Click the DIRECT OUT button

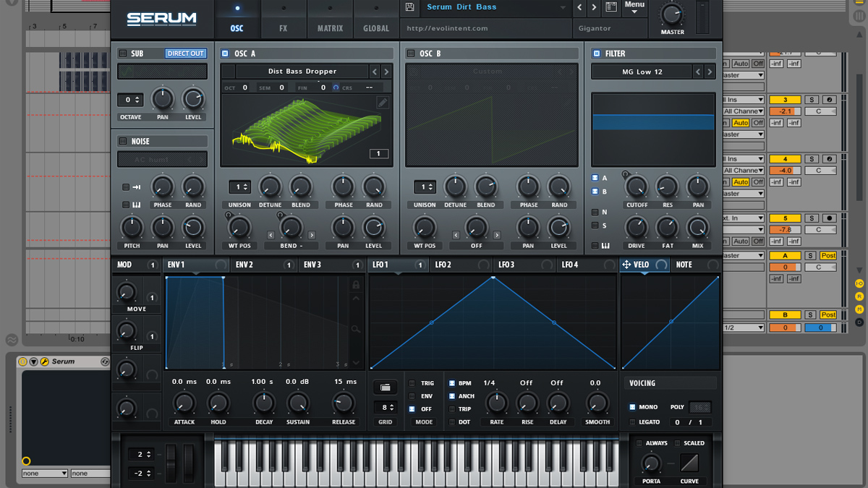[186, 53]
